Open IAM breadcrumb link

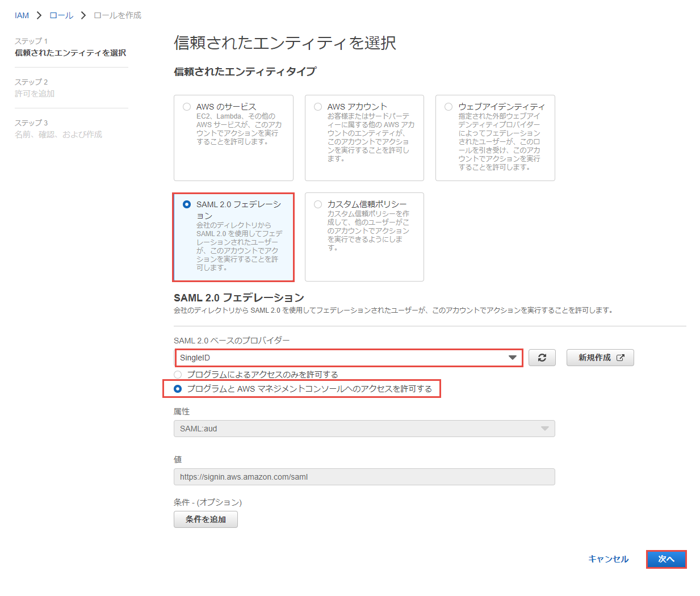(22, 15)
